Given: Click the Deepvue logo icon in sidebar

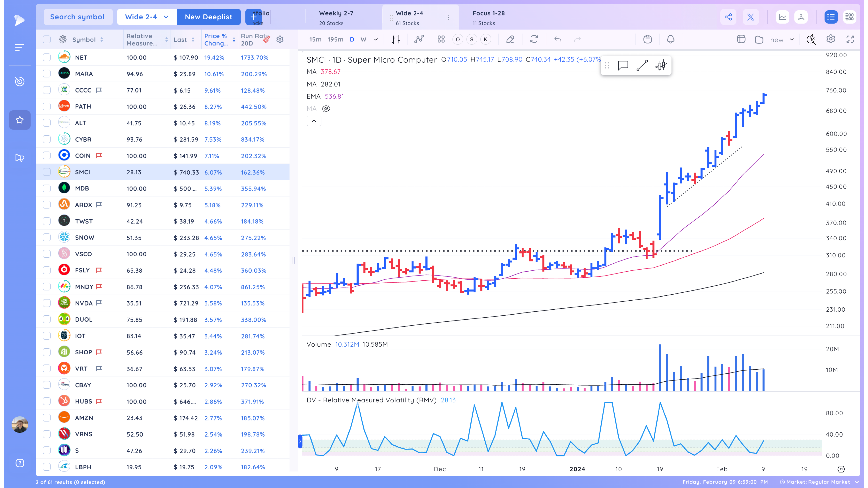Looking at the screenshot, I should 20,20.
